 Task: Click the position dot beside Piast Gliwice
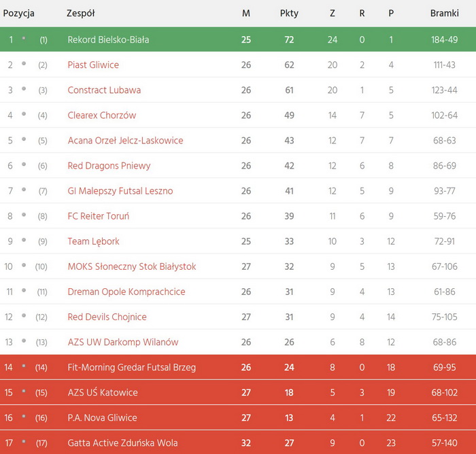(24, 64)
